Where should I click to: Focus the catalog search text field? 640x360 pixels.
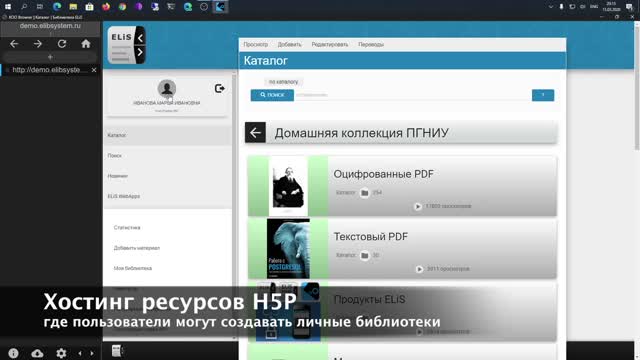(x=412, y=95)
